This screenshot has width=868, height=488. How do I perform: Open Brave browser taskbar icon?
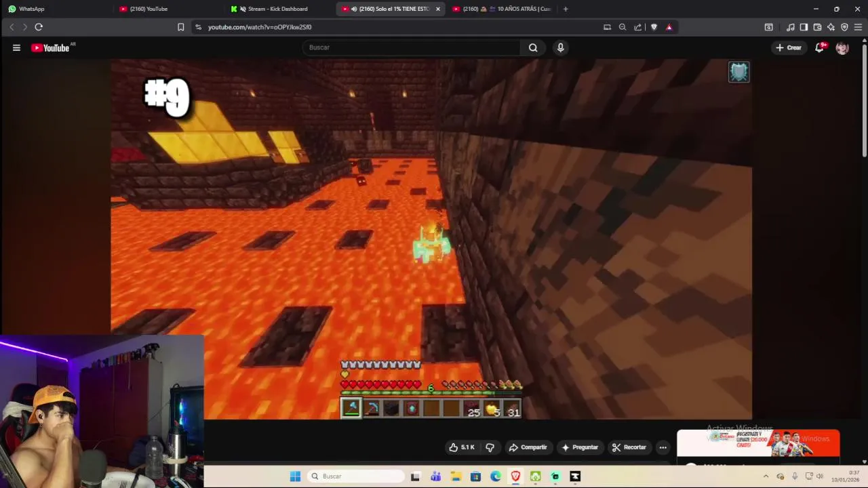point(515,476)
